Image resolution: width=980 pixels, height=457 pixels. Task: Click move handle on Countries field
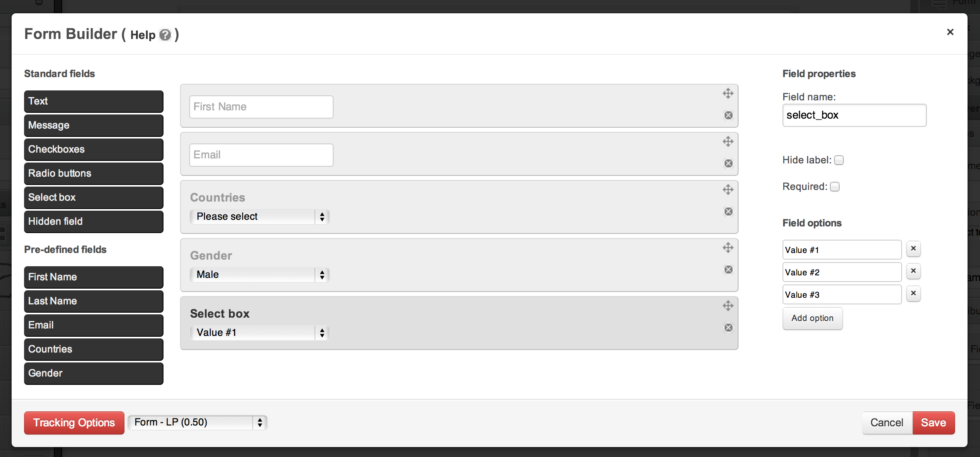[728, 190]
